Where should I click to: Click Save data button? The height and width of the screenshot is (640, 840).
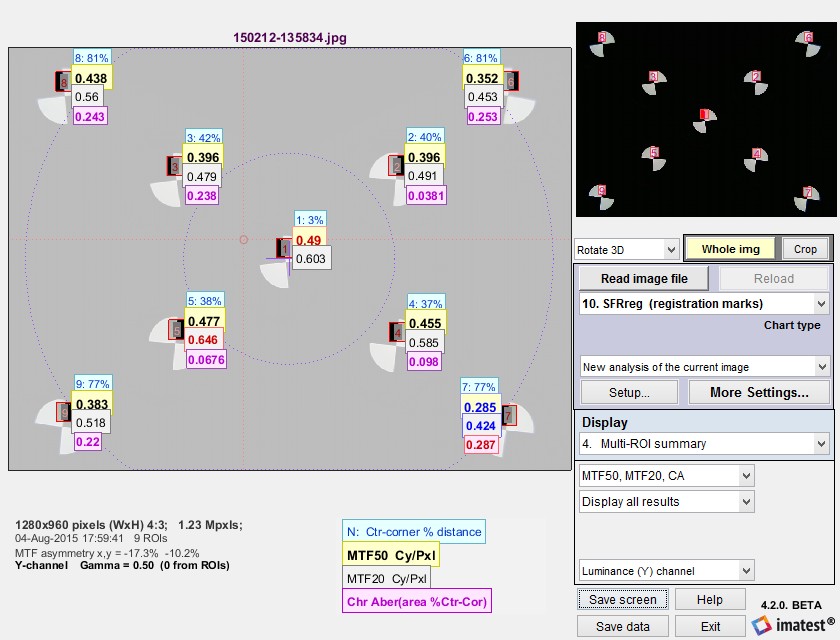tap(622, 626)
